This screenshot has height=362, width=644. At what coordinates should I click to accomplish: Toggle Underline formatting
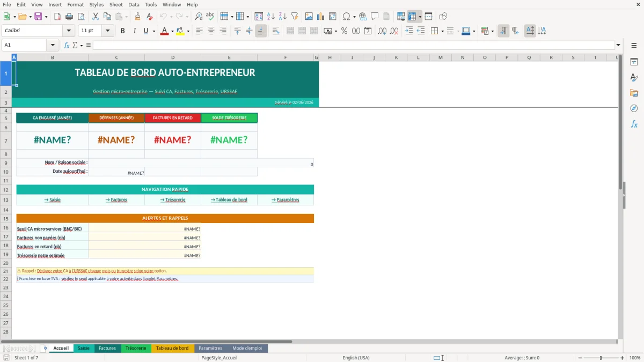[x=145, y=31]
